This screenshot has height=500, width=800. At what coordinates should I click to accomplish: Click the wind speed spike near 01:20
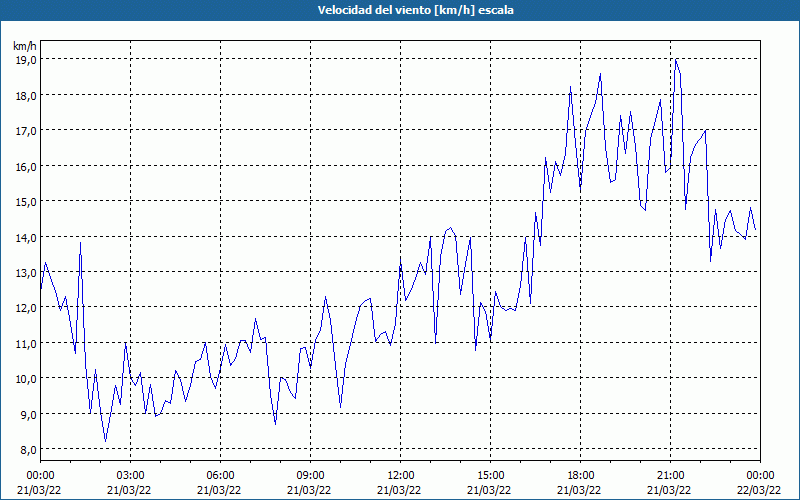[81, 243]
